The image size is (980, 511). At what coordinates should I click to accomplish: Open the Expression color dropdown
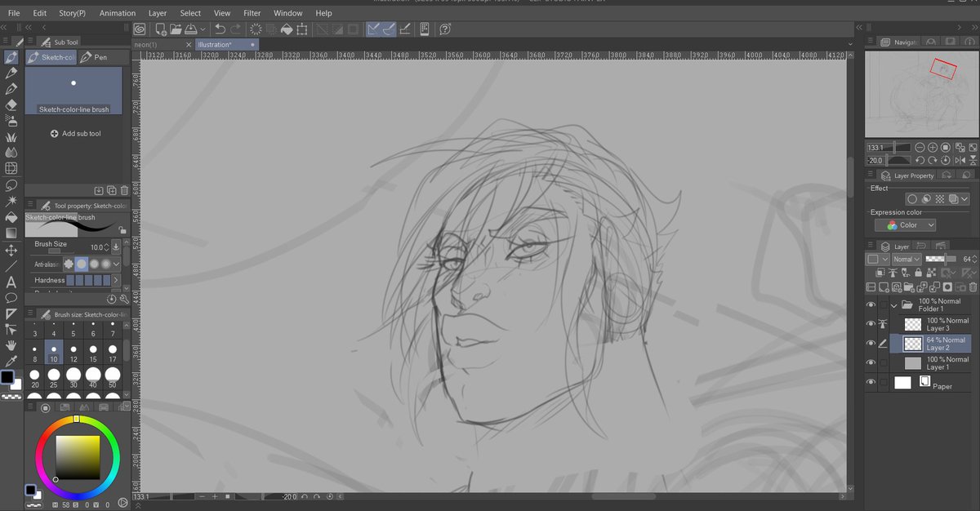tap(905, 225)
